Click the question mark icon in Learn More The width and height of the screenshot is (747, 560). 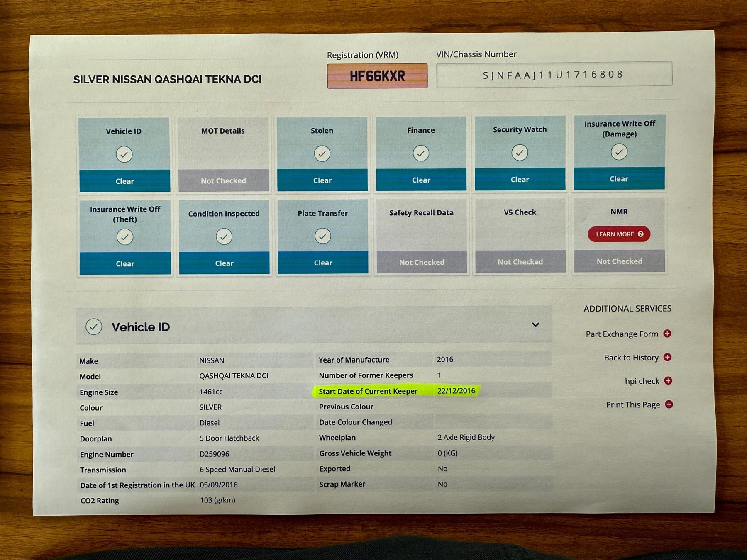[x=641, y=234]
